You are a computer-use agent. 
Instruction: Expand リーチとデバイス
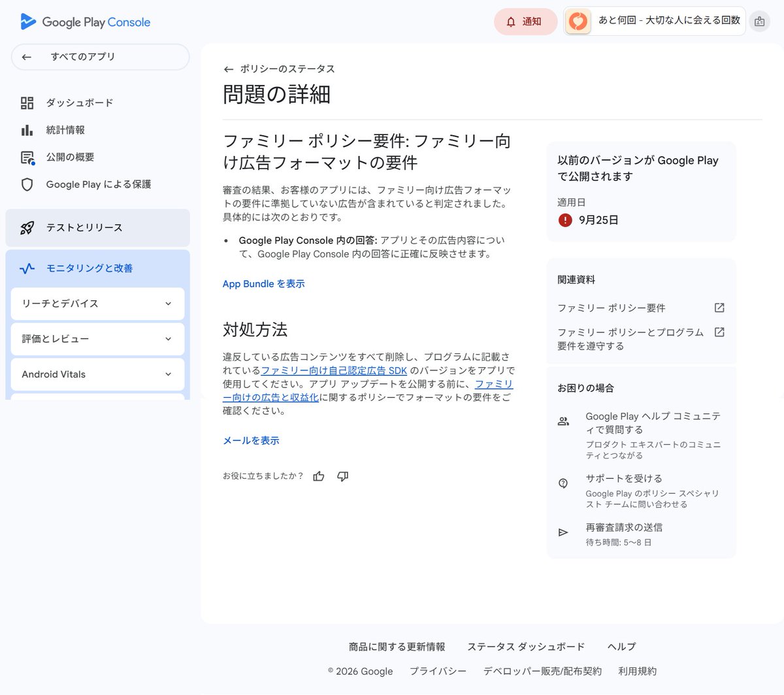97,304
